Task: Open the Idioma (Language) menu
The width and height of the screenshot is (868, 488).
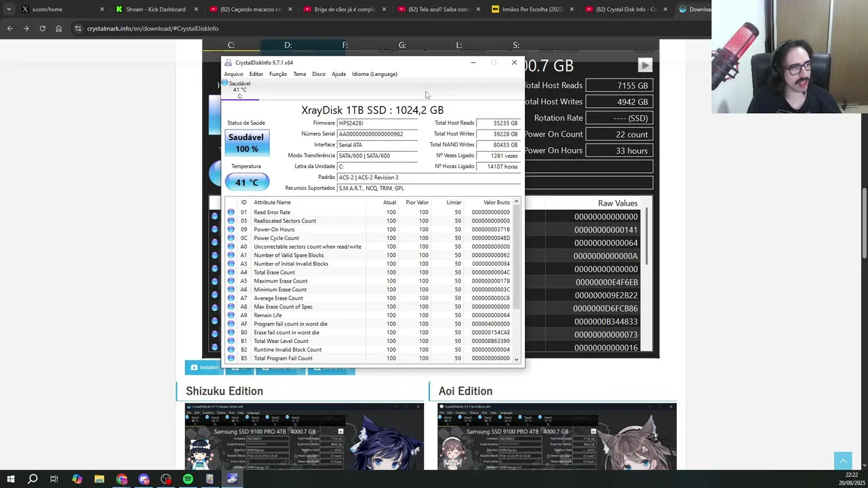Action: coord(374,74)
